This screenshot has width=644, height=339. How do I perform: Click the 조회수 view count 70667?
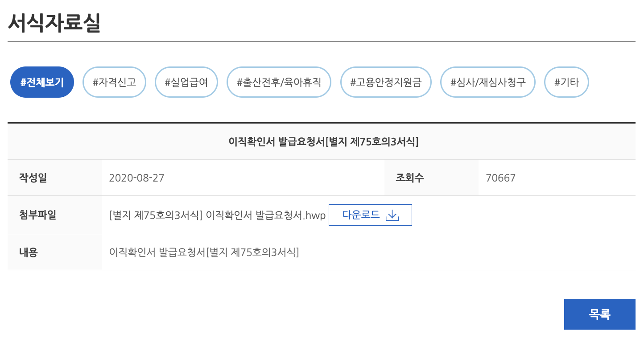[x=500, y=178]
